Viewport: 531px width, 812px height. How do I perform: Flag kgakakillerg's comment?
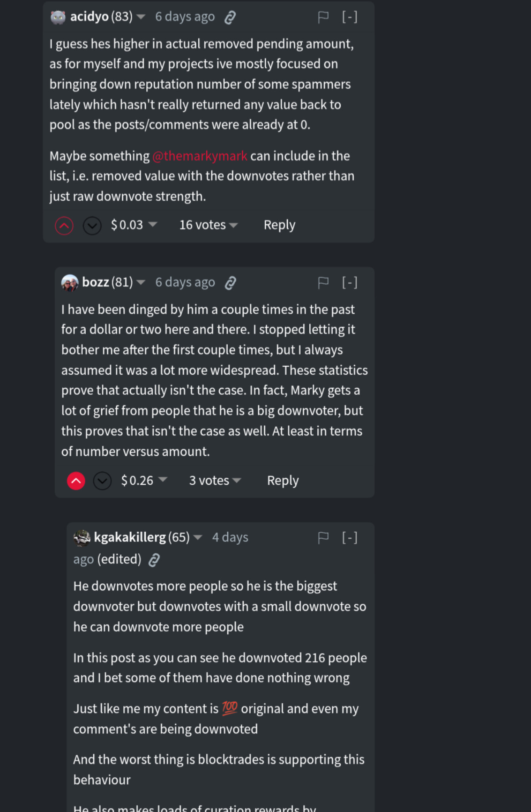[323, 538]
